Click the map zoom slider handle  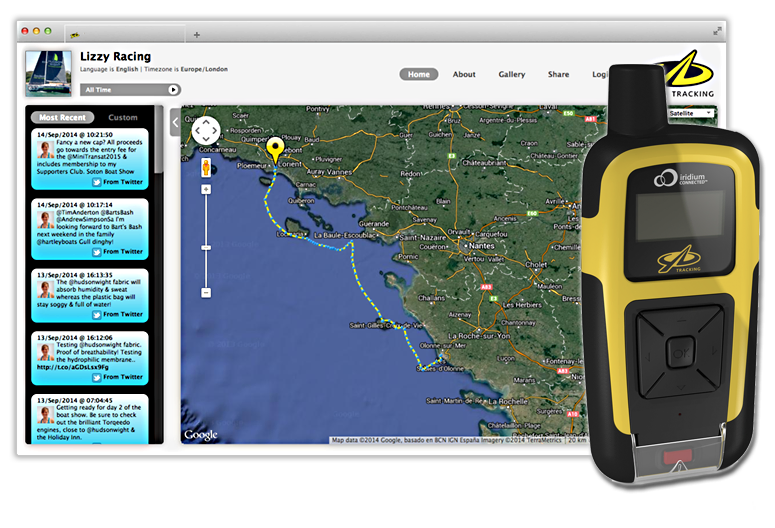(206, 247)
